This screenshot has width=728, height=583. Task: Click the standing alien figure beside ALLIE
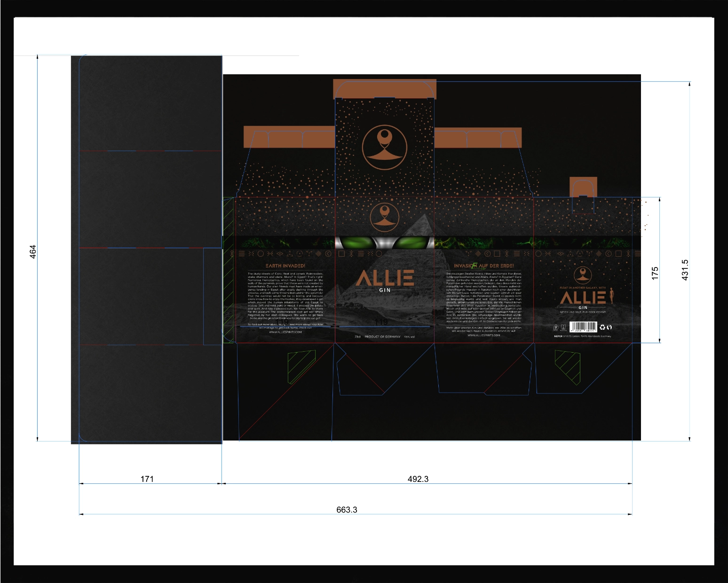(611, 296)
